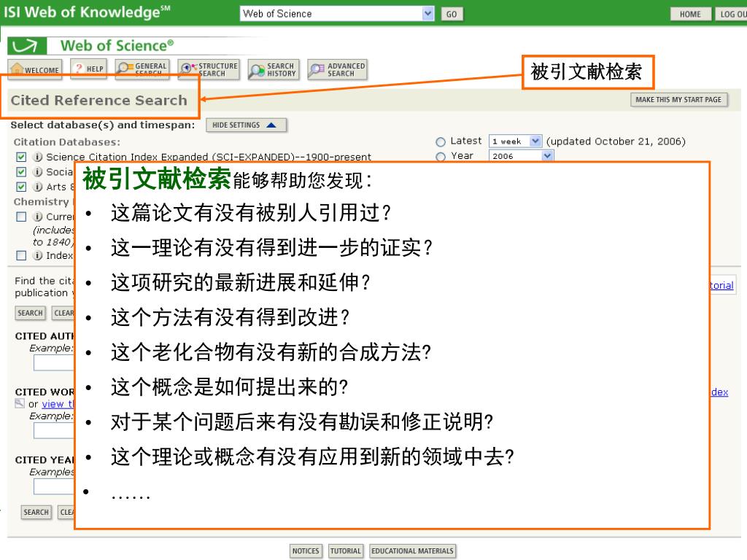Select the Year timespan radio button
Image resolution: width=747 pixels, height=560 pixels.
pos(440,156)
